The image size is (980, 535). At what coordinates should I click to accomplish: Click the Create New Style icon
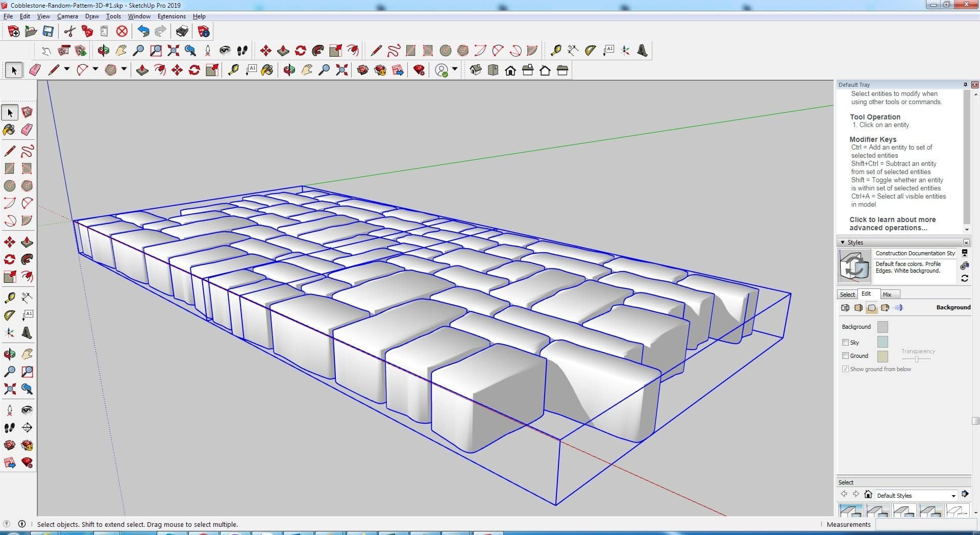click(x=964, y=266)
